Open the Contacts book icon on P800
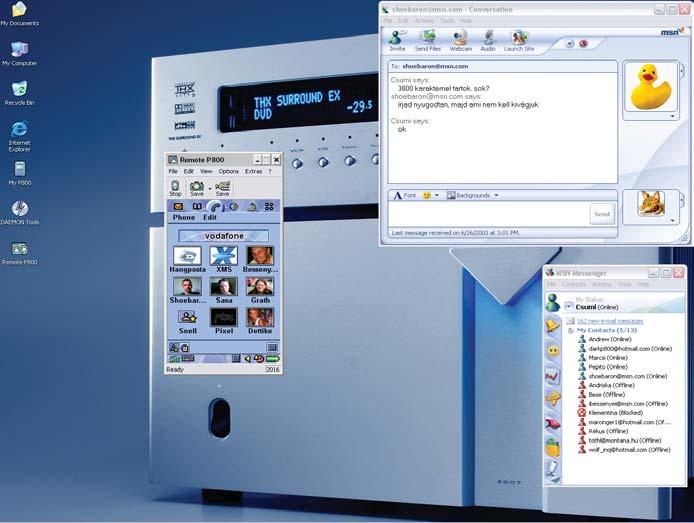694x523 pixels. (x=197, y=207)
